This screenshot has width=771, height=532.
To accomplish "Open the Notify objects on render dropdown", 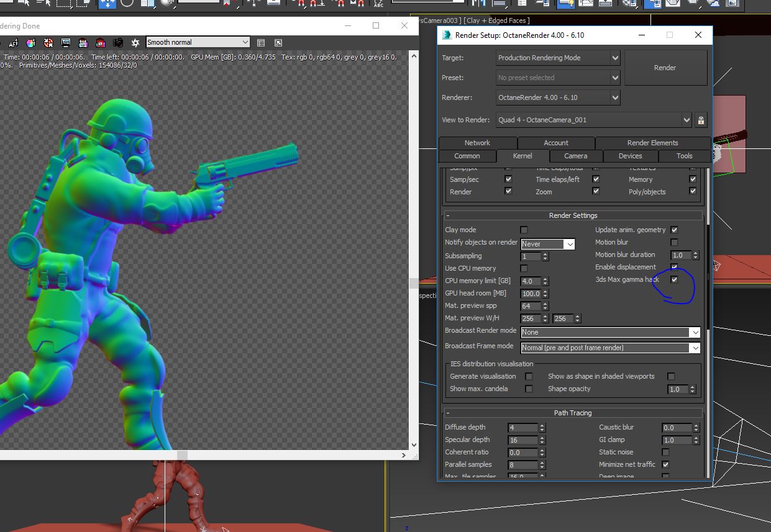I will pos(547,244).
